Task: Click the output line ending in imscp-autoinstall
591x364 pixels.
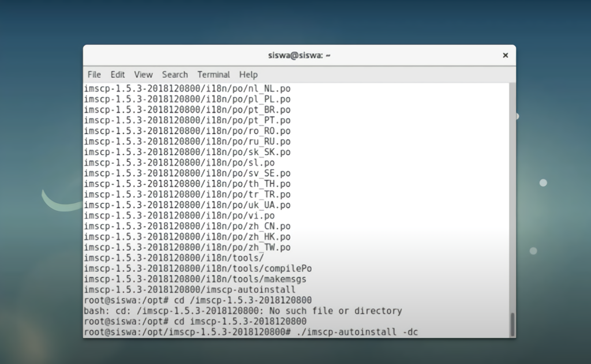Action: click(190, 290)
